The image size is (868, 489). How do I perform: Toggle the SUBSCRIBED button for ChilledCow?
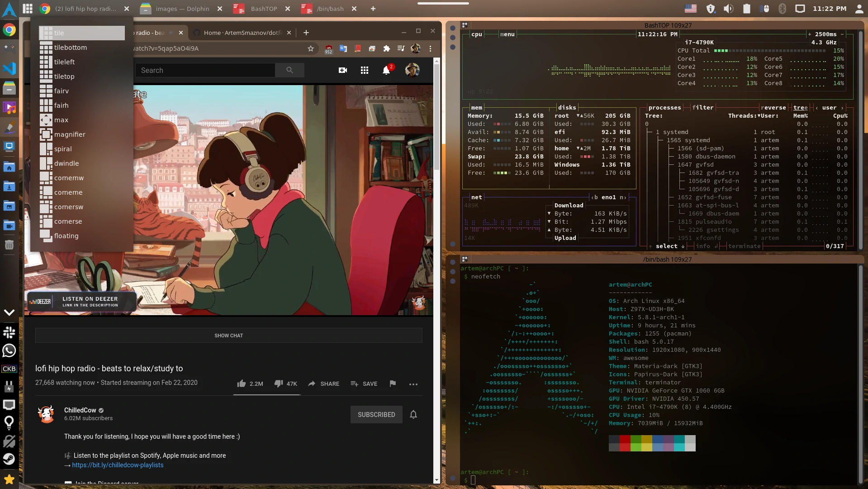(376, 414)
